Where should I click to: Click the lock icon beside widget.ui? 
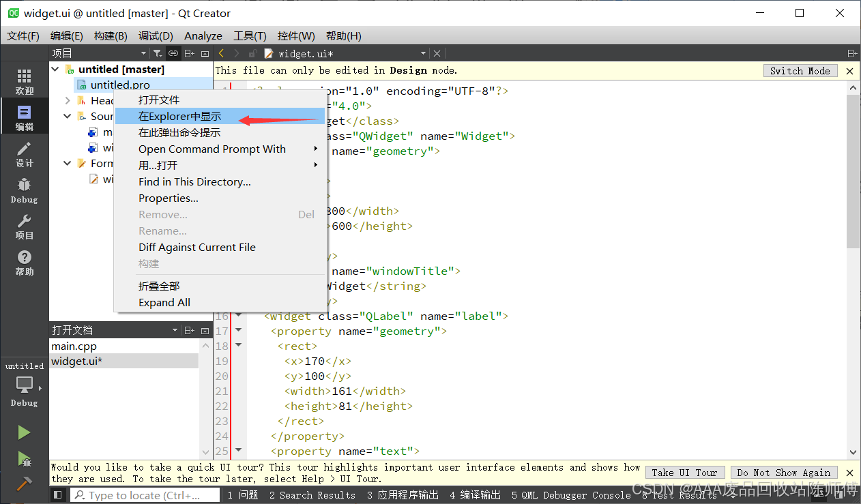click(x=252, y=53)
